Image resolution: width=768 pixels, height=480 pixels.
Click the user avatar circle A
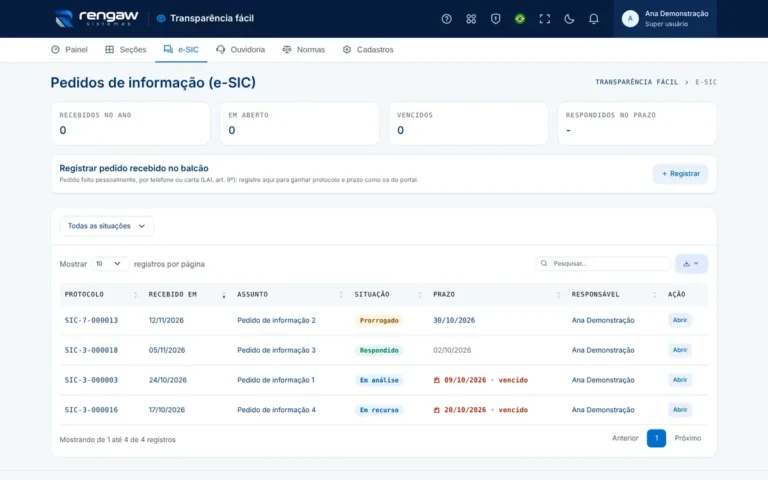pyautogui.click(x=630, y=19)
